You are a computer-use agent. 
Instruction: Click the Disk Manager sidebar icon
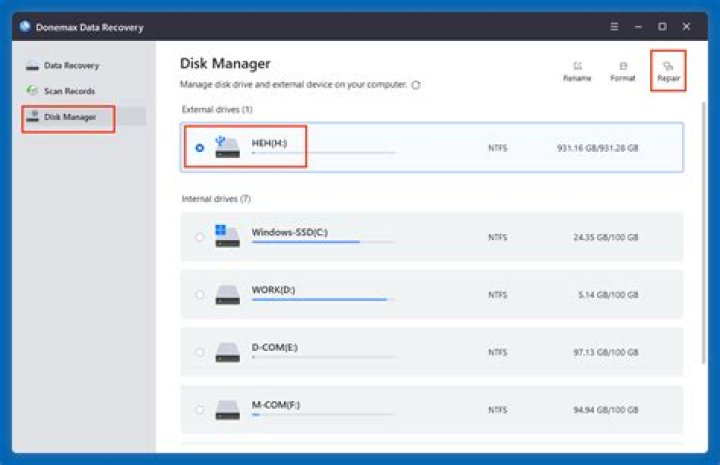(33, 116)
